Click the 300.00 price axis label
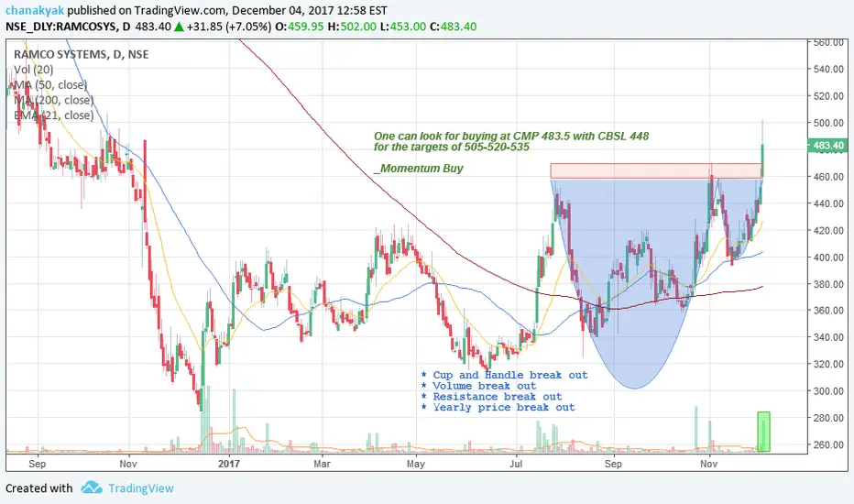 pyautogui.click(x=828, y=390)
